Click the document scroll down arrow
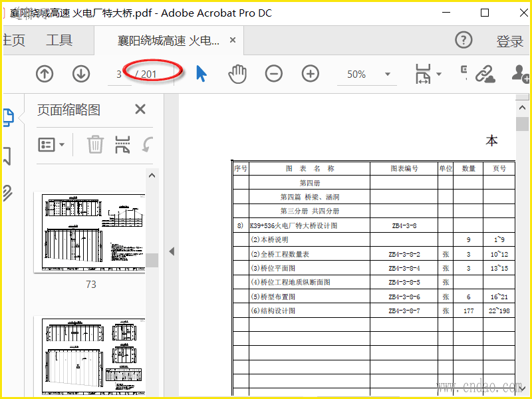This screenshot has width=532, height=399. click(523, 389)
